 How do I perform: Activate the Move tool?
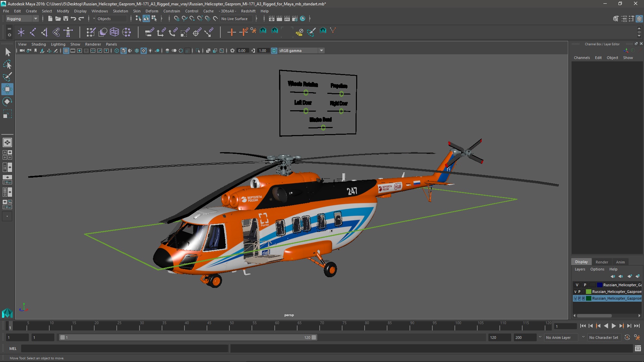point(7,89)
